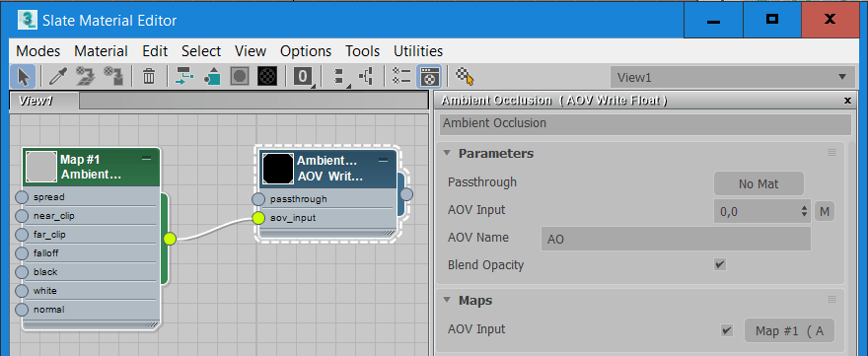This screenshot has height=356, width=868.
Task: Open the Material menu
Action: click(x=101, y=51)
